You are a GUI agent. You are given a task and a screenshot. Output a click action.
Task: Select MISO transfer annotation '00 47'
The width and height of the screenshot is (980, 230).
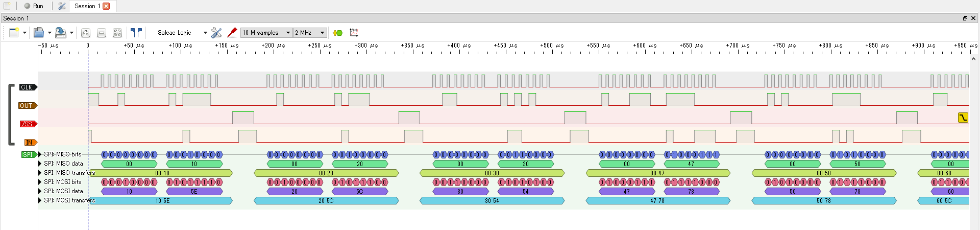pyautogui.click(x=658, y=173)
